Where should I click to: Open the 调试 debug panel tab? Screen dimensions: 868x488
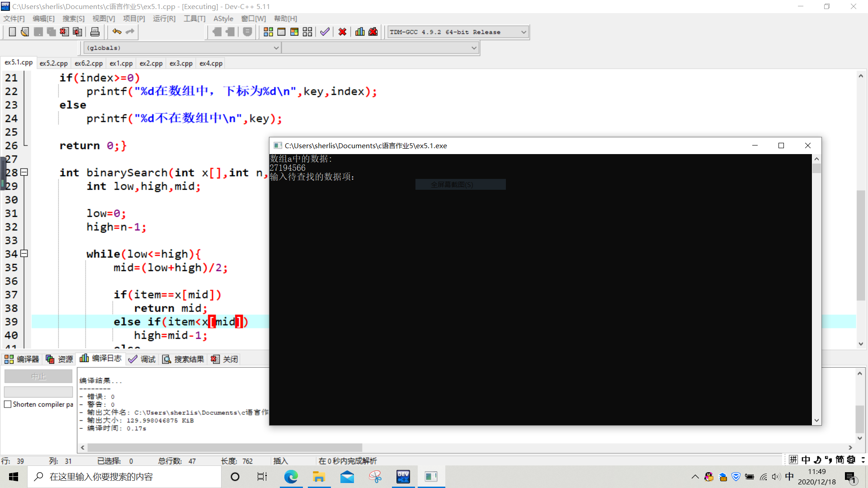coord(142,359)
